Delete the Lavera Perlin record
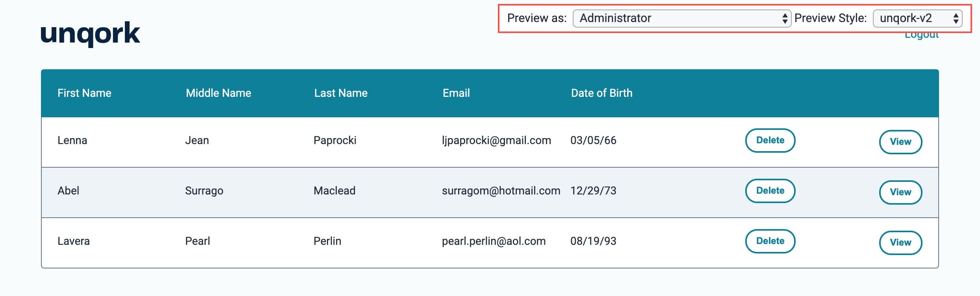Screen dimensions: 980x296 click(770, 241)
